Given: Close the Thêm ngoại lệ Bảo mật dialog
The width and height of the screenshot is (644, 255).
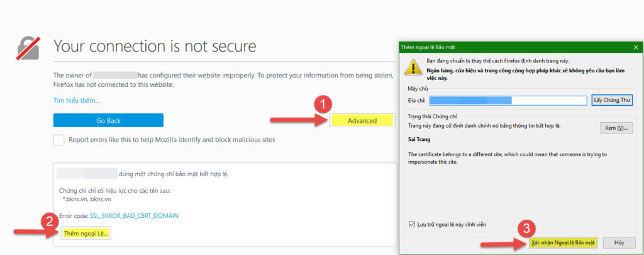Looking at the screenshot, I should [x=636, y=47].
